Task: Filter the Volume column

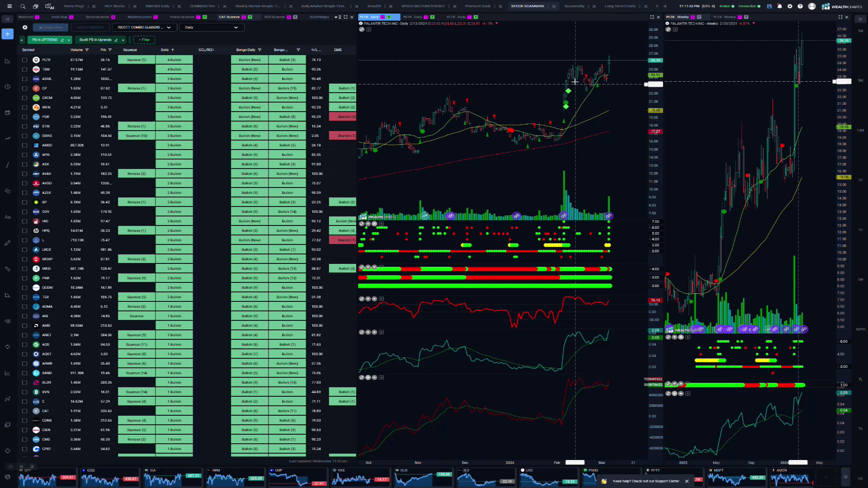Action: pyautogui.click(x=87, y=50)
